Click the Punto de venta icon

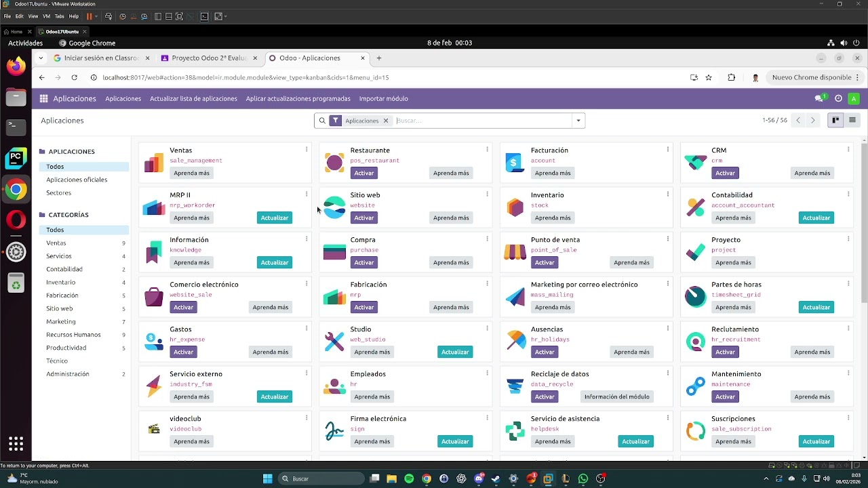(515, 252)
